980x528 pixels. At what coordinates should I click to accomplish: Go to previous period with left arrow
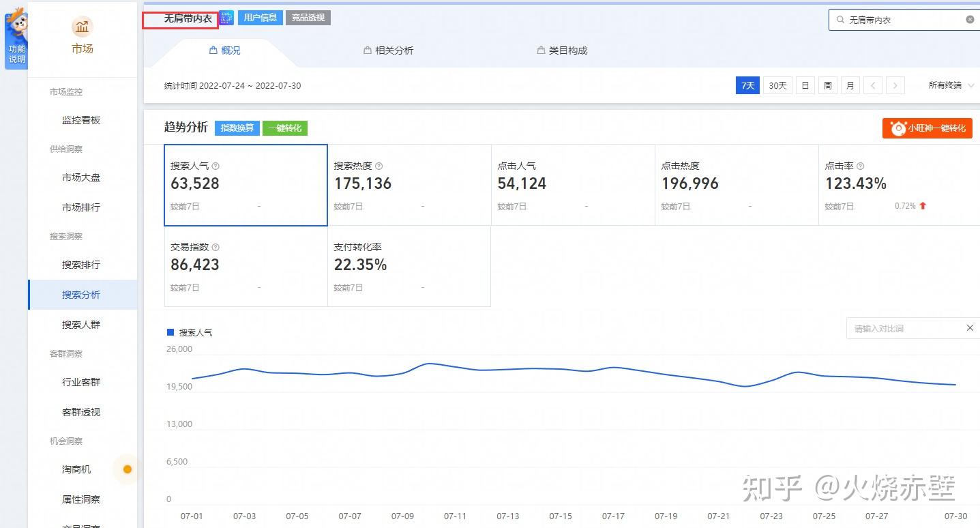[x=873, y=85]
